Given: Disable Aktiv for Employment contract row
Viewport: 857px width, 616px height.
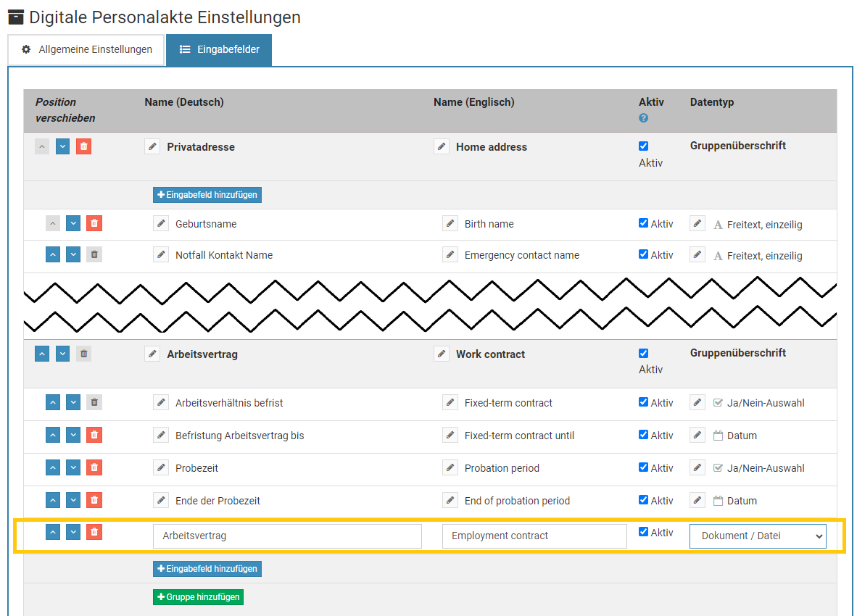Looking at the screenshot, I should point(643,532).
